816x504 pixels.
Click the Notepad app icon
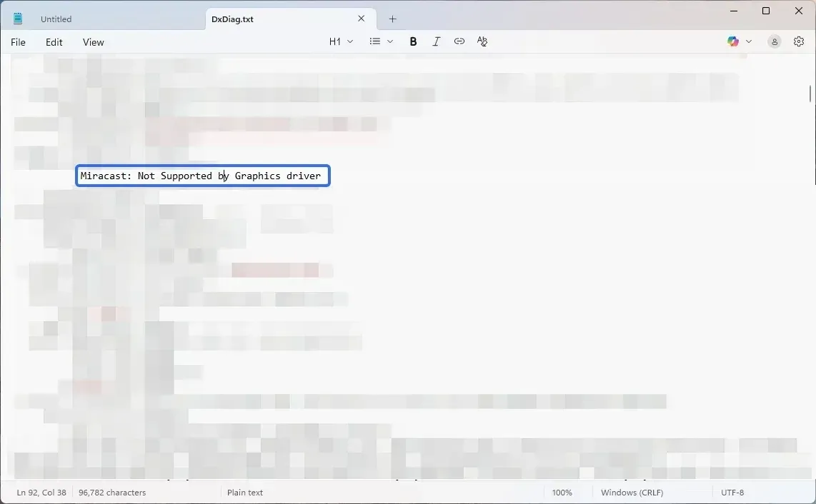point(18,19)
